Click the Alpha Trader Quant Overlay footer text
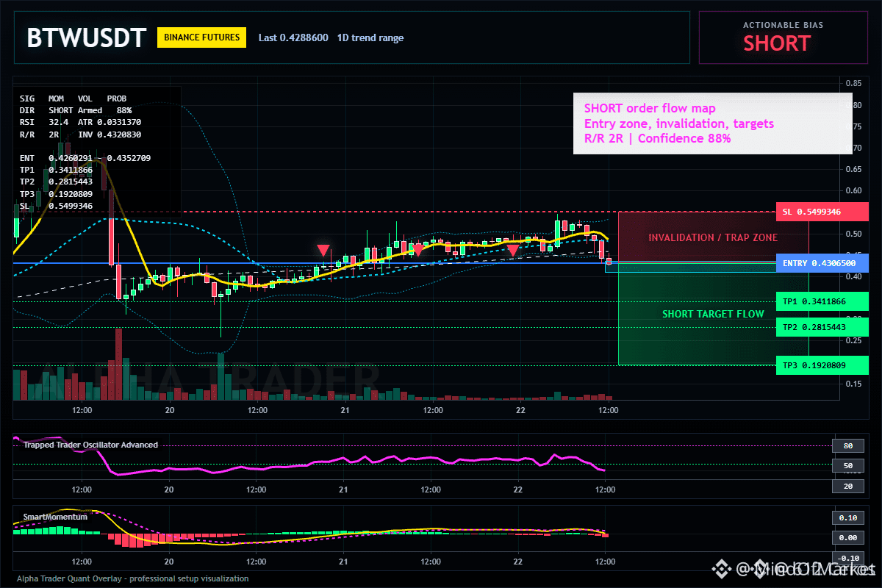The height and width of the screenshot is (588, 882). (x=133, y=578)
